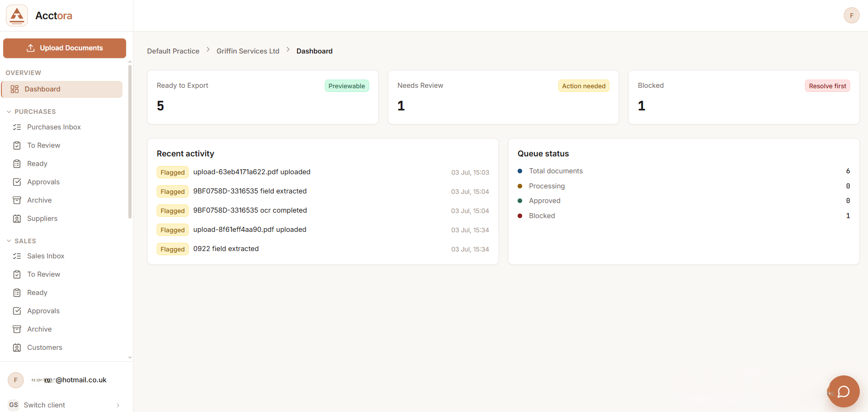Click the Ready icon under Sales
This screenshot has height=412, width=868.
(x=17, y=293)
